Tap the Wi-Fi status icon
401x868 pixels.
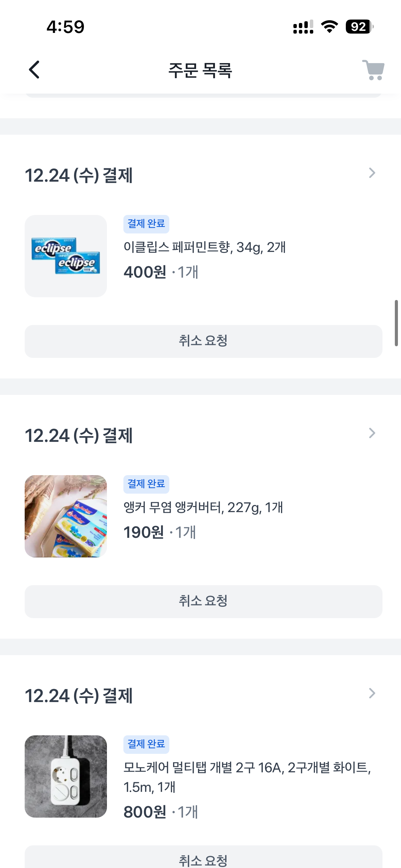click(329, 27)
